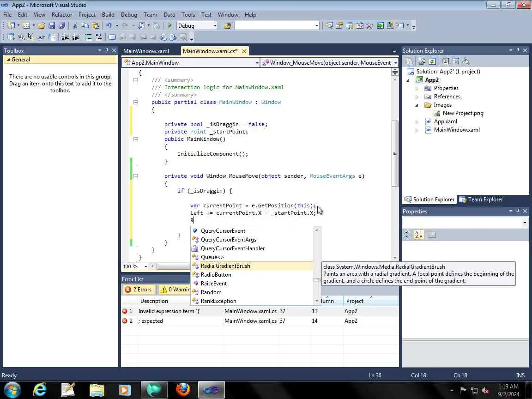532x399 pixels.
Task: Click the New Project toolbar icon
Action: click(11, 25)
